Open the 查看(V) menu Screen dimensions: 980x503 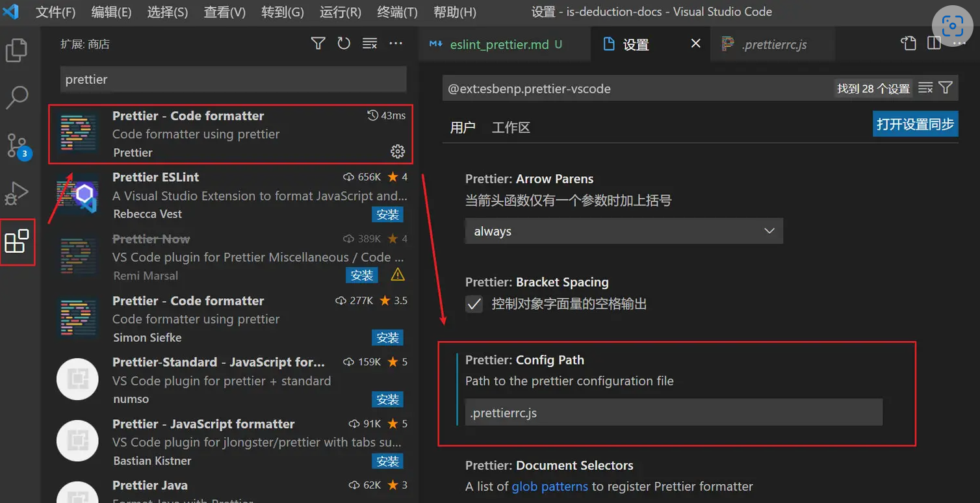coord(224,12)
